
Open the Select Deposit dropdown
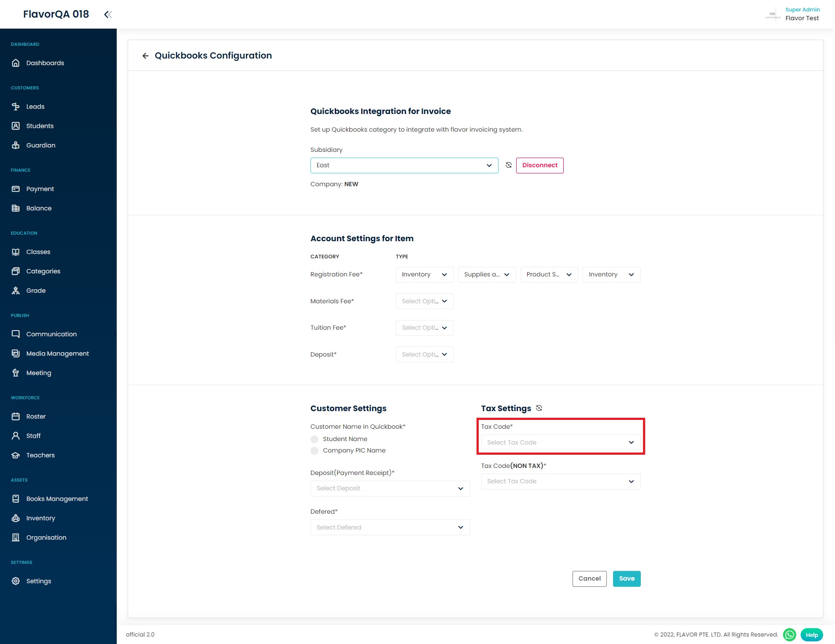[x=390, y=489]
